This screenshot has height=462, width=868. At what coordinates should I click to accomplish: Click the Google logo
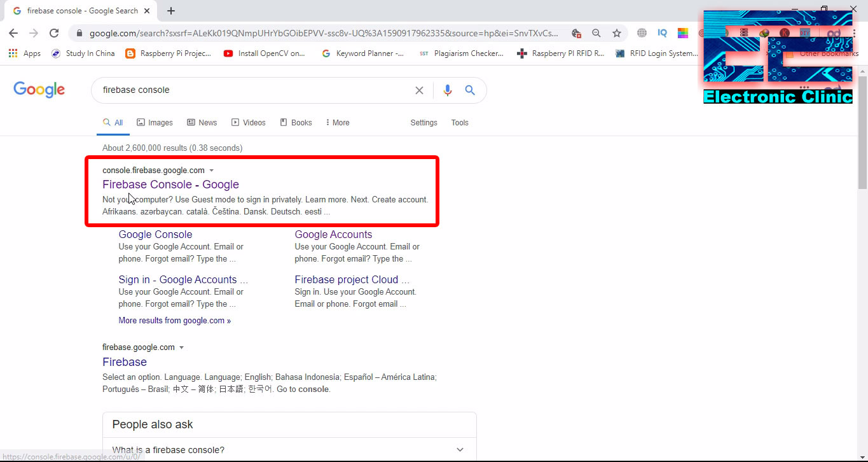click(39, 90)
